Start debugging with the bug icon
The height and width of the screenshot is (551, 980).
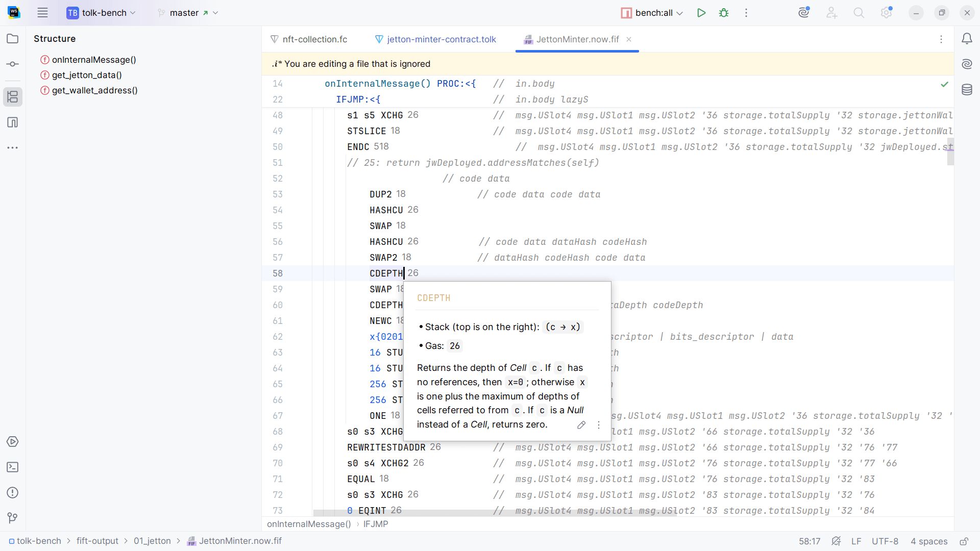pos(724,13)
